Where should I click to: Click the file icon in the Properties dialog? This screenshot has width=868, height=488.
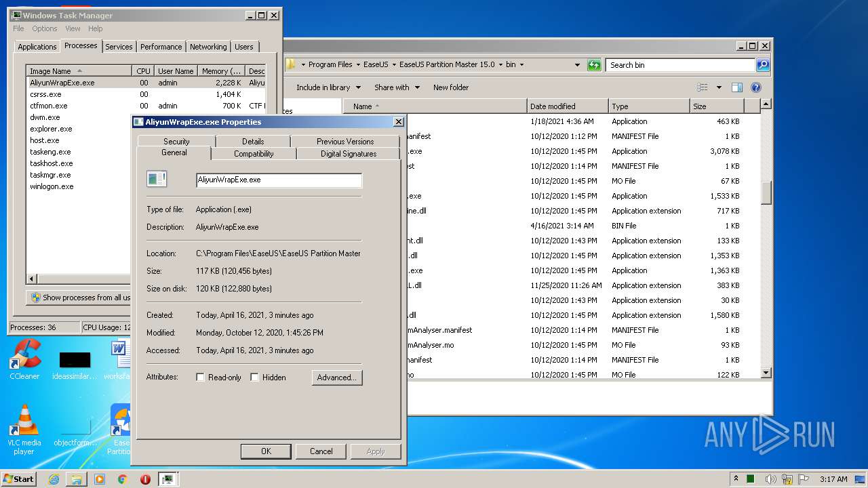pyautogui.click(x=157, y=179)
